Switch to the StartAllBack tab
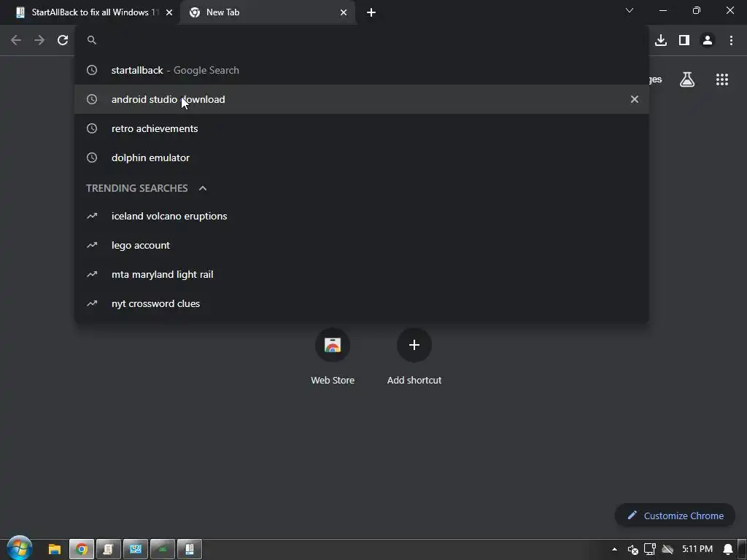The image size is (747, 560). pyautogui.click(x=90, y=12)
